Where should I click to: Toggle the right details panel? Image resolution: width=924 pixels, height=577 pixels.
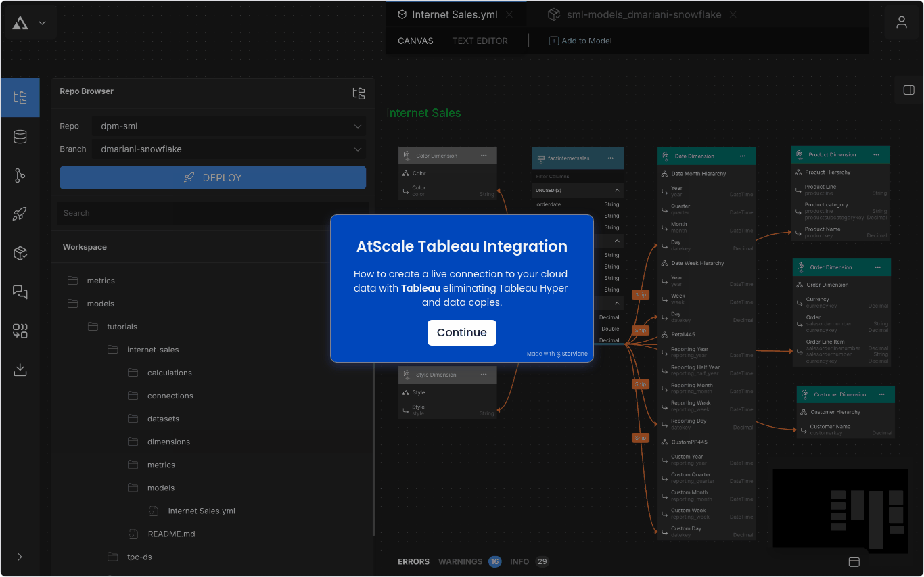(908, 90)
